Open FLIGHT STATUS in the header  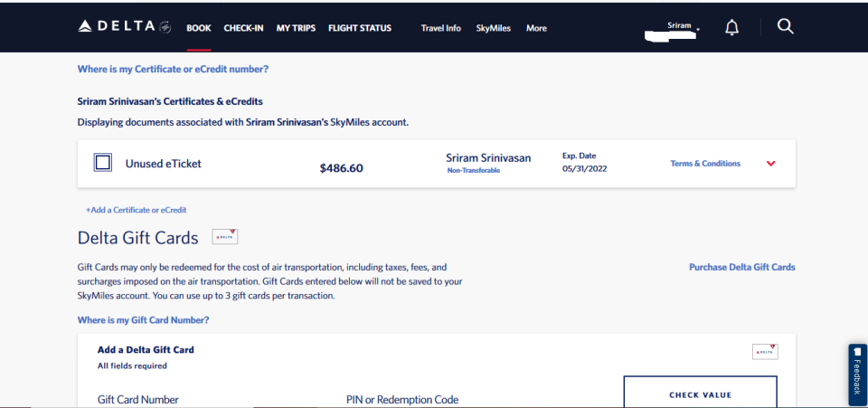(360, 28)
